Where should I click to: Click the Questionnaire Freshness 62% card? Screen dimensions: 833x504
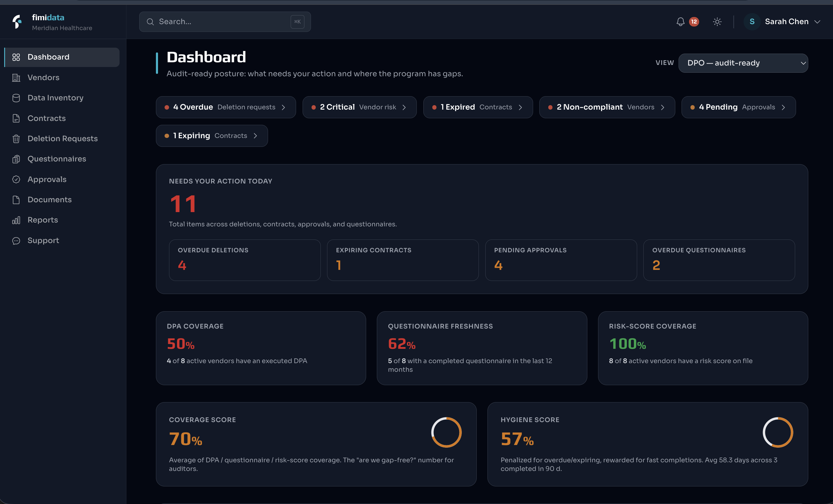482,348
